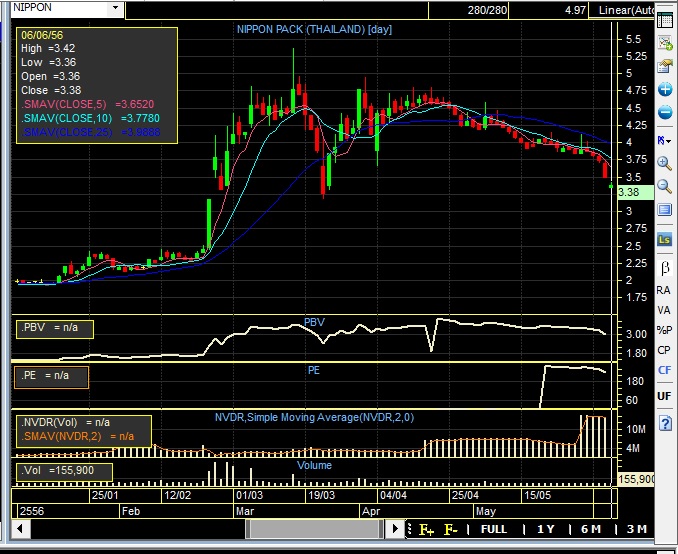Click the 01/03 date axis label
Viewport: 678px width, 554px height.
click(x=249, y=495)
